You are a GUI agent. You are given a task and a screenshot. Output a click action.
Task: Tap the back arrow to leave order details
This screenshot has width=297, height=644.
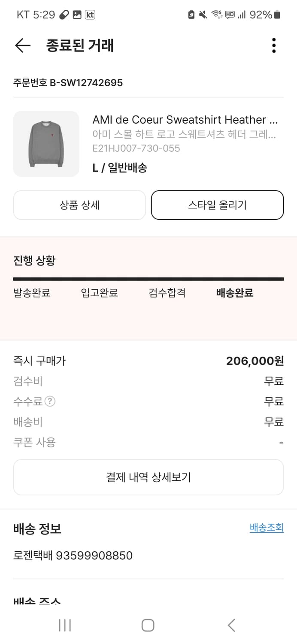(x=22, y=46)
